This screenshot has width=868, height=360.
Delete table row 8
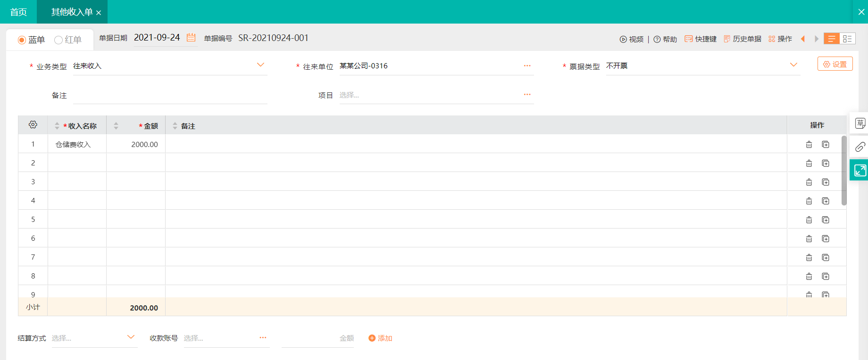[809, 277]
